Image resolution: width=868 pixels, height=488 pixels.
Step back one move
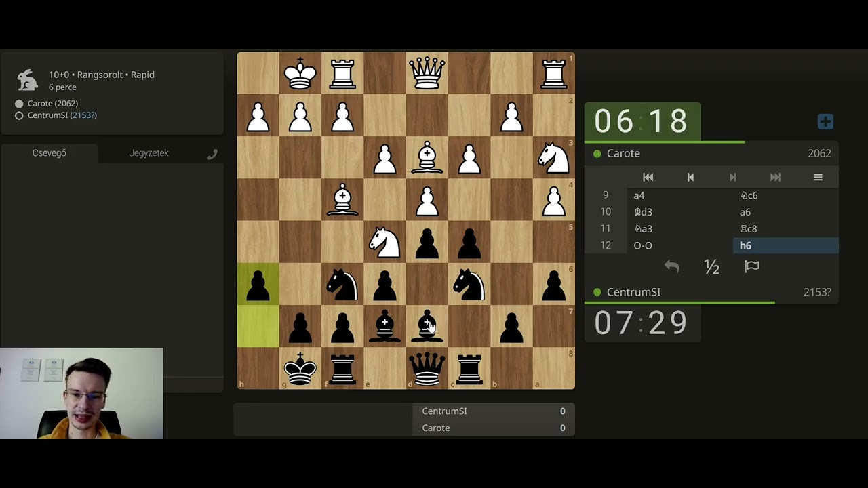pos(690,177)
